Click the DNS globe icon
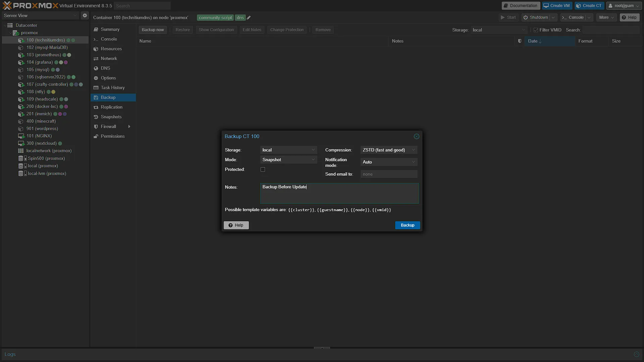 96,68
